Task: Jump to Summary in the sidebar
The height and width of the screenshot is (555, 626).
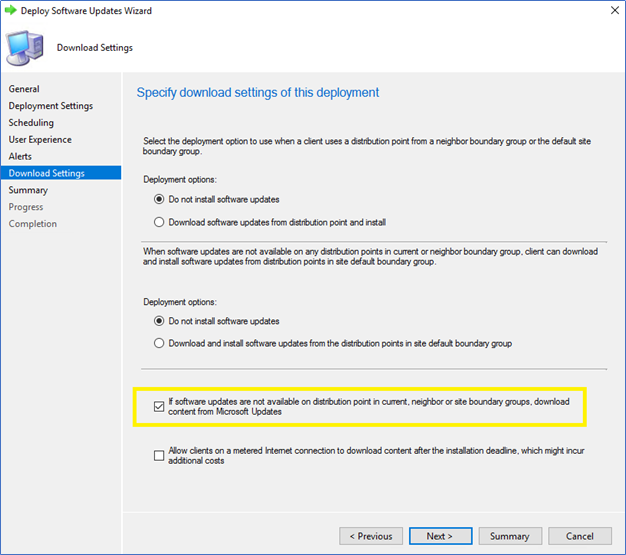Action: (x=28, y=190)
